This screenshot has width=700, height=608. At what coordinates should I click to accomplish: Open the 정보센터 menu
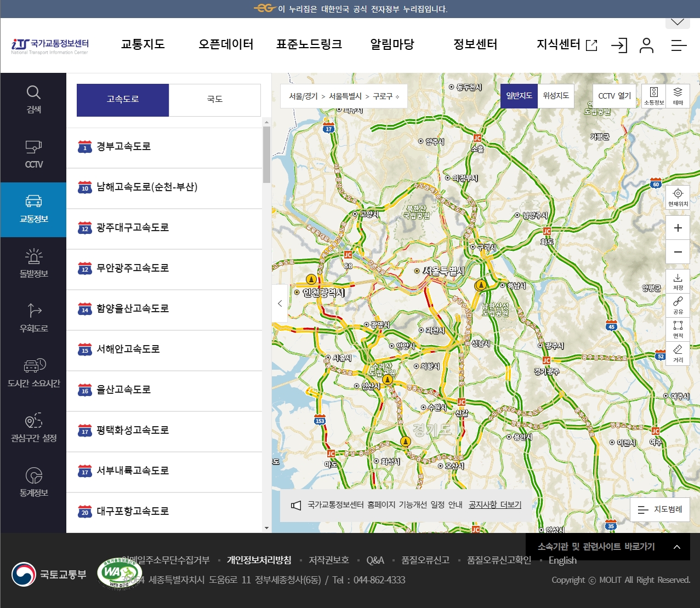pyautogui.click(x=475, y=44)
